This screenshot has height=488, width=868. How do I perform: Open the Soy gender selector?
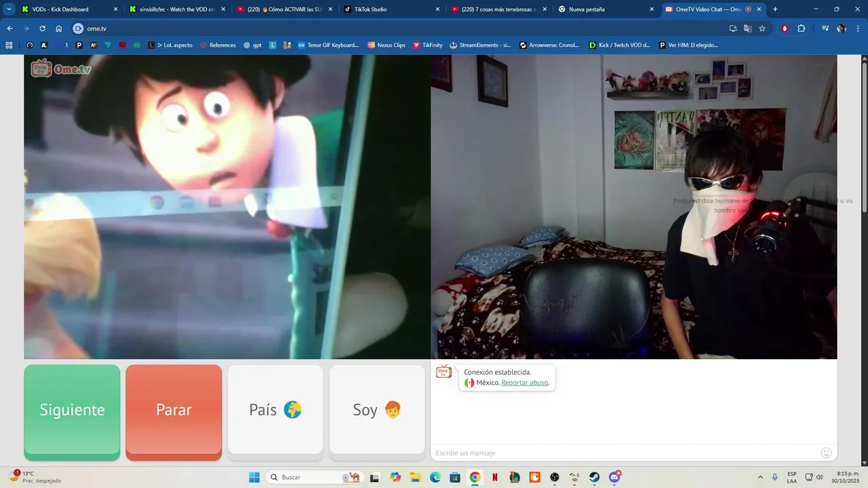[x=377, y=410]
